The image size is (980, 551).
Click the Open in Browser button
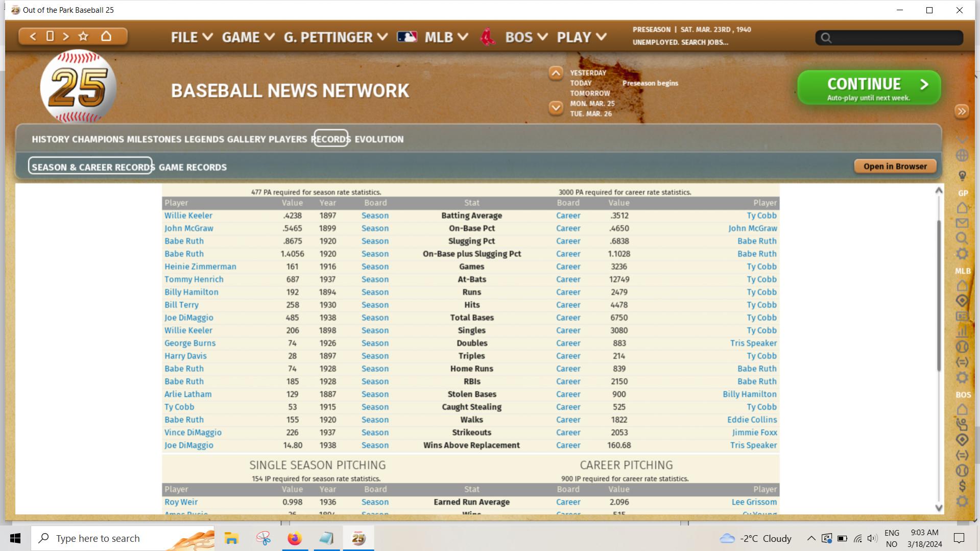click(x=895, y=166)
